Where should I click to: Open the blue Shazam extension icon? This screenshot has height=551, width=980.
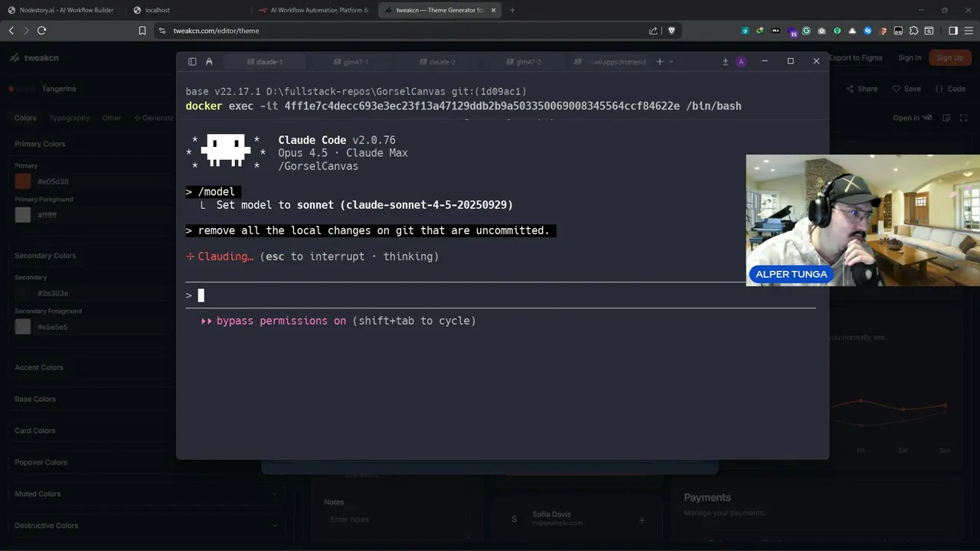point(867,31)
